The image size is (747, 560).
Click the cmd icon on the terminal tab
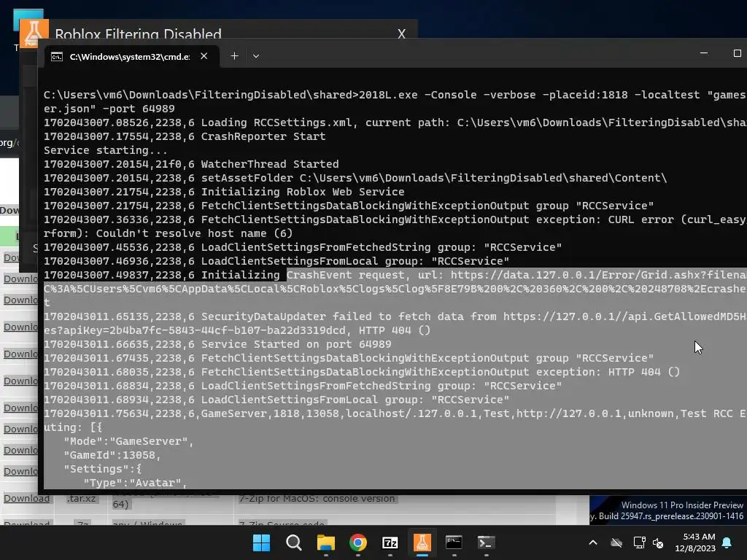57,57
